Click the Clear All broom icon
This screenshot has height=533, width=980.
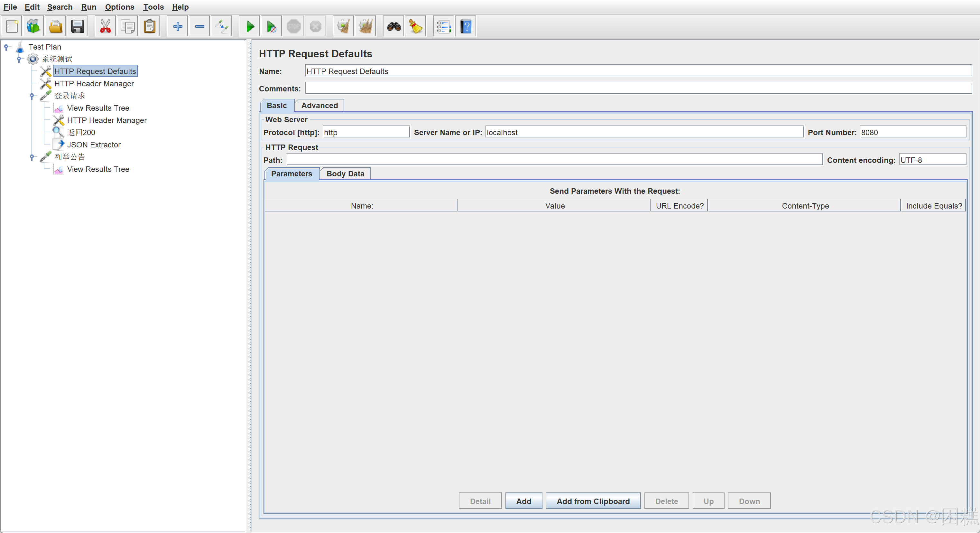[365, 27]
